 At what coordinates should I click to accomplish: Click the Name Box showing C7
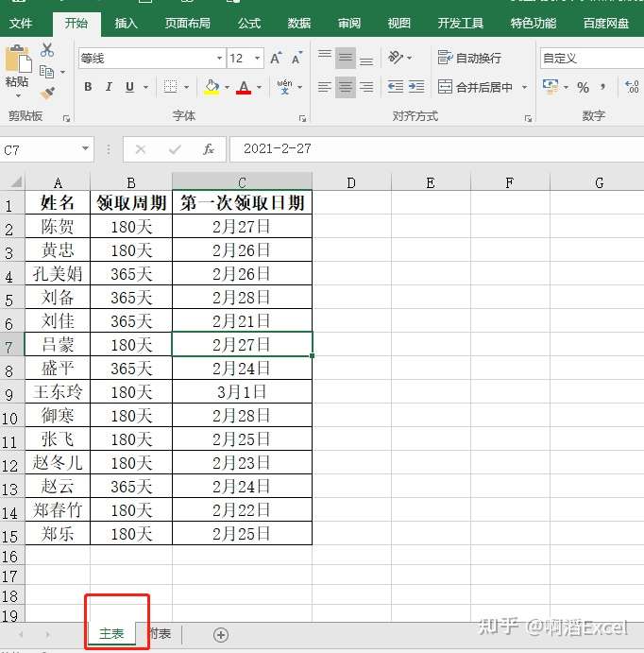pos(40,149)
